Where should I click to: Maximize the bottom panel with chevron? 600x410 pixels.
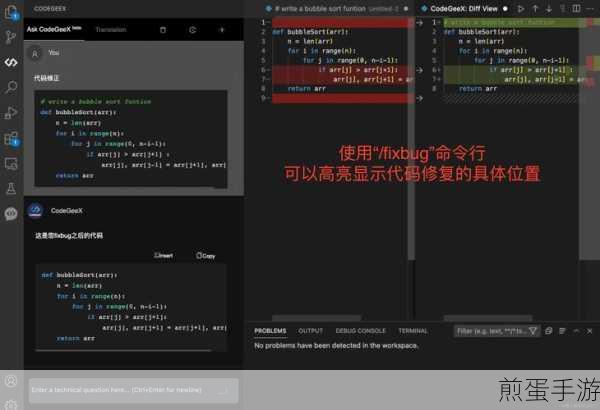pos(576,331)
